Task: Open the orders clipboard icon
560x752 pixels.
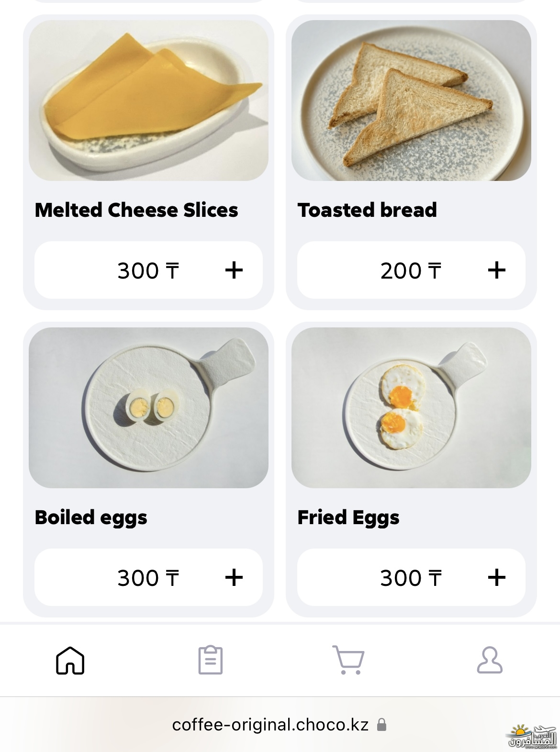Action: pos(211,660)
